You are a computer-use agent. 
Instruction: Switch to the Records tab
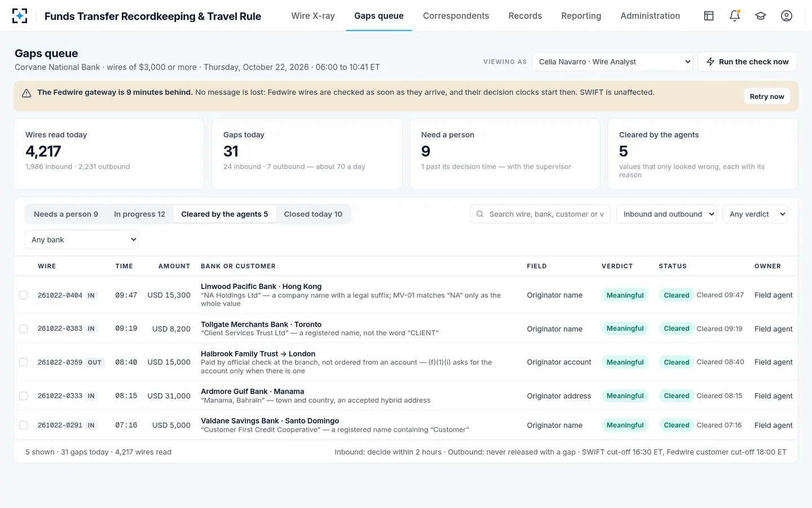525,16
